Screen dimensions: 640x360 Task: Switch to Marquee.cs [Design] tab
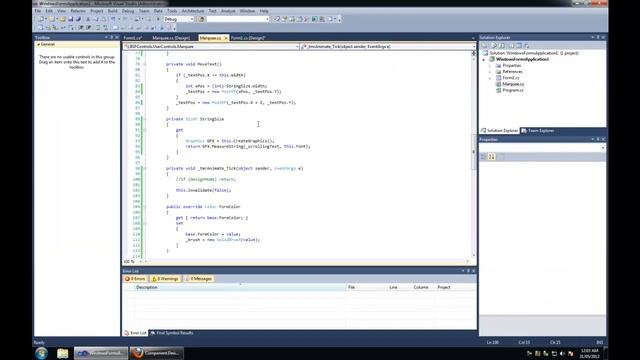pyautogui.click(x=171, y=38)
